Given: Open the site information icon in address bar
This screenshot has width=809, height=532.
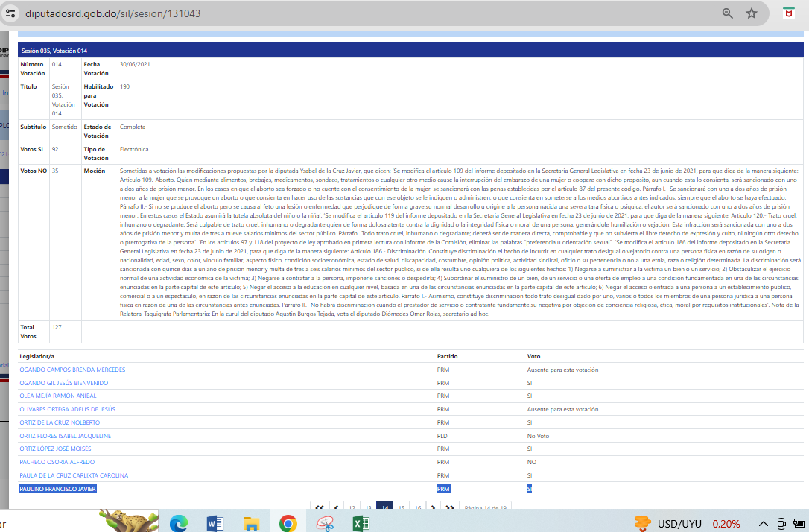Looking at the screenshot, I should tap(10, 13).
